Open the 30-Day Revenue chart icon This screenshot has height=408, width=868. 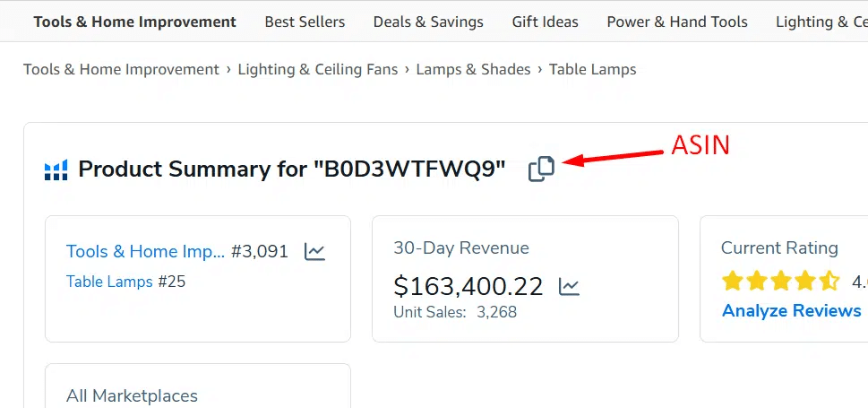(x=569, y=287)
